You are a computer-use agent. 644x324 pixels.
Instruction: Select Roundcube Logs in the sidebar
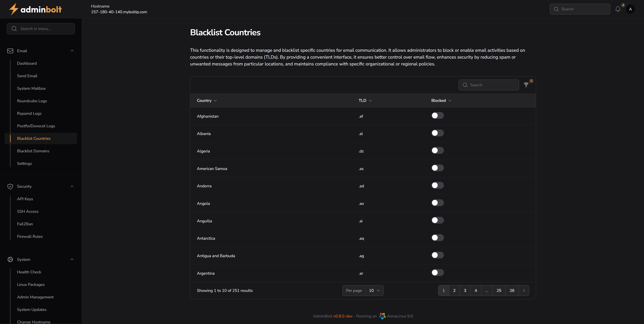click(x=32, y=101)
